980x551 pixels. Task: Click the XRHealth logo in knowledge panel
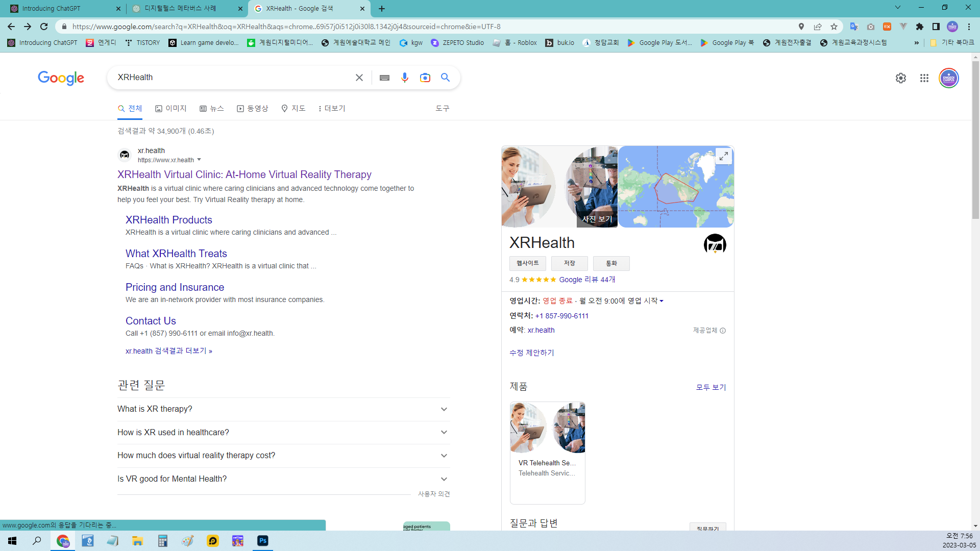[x=715, y=244]
